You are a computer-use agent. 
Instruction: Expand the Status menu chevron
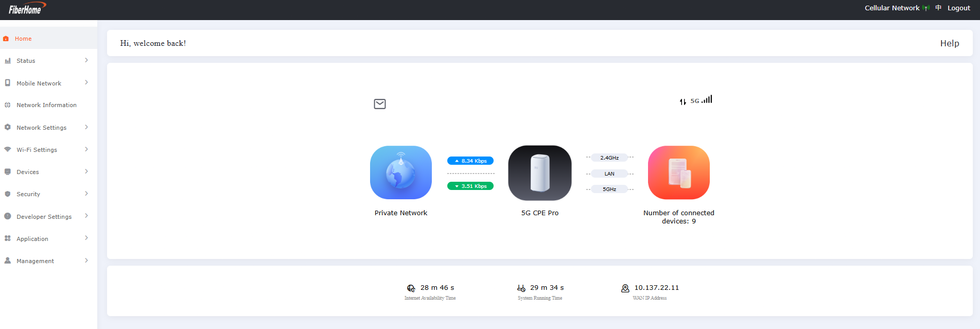[x=86, y=60]
